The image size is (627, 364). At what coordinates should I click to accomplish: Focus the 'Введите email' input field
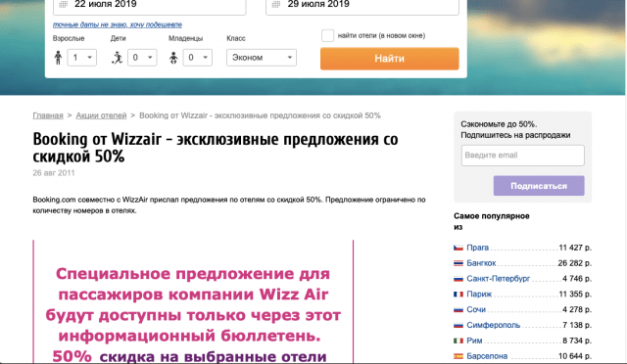click(522, 156)
